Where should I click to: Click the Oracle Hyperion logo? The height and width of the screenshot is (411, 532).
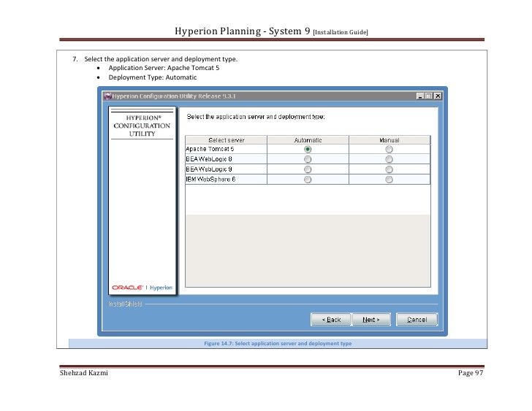click(x=142, y=288)
